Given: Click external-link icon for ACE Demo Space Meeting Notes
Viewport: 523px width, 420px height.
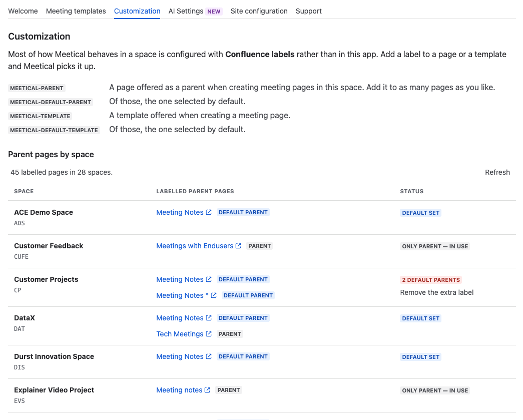Looking at the screenshot, I should [x=209, y=212].
